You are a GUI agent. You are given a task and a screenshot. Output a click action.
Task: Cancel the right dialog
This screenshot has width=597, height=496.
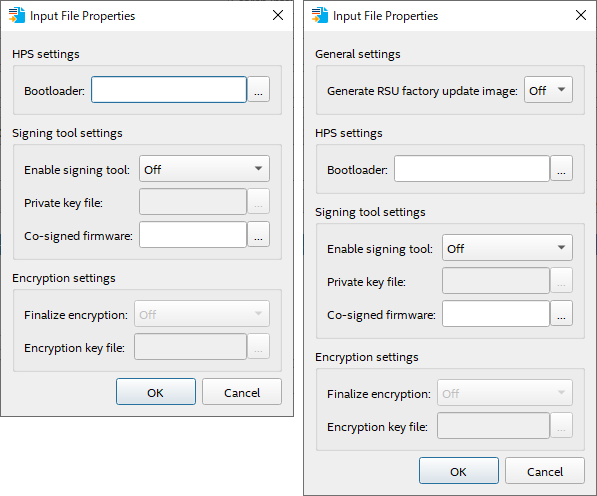(545, 471)
